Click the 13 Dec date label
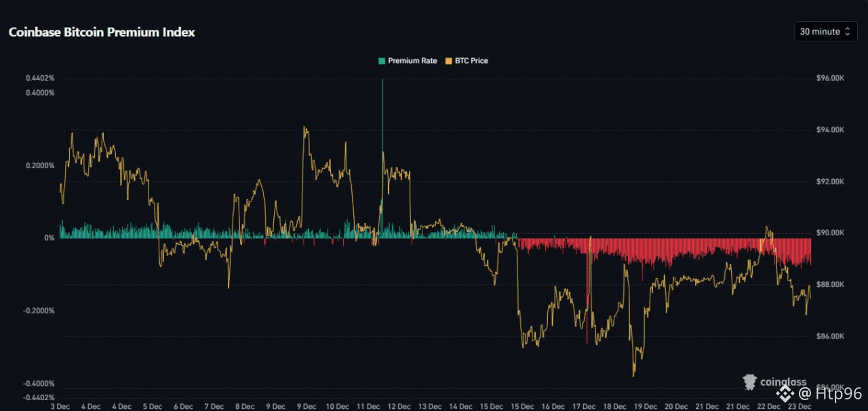The width and height of the screenshot is (868, 411). (x=430, y=407)
